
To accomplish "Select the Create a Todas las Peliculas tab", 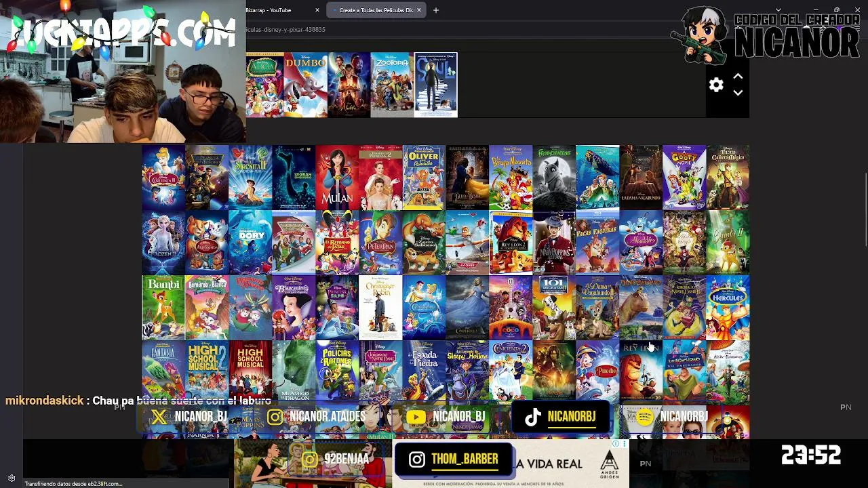I will pyautogui.click(x=376, y=10).
